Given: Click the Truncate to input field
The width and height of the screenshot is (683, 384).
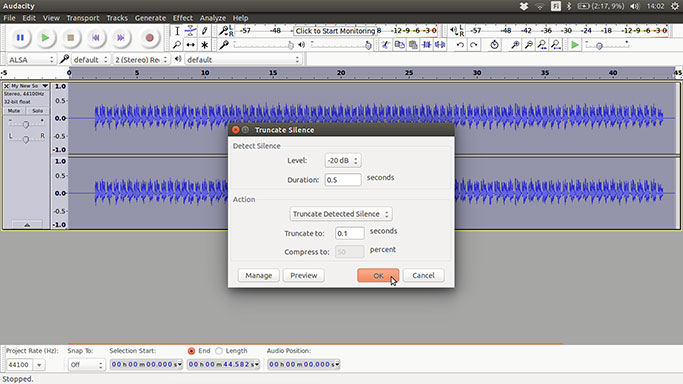Looking at the screenshot, I should [x=349, y=233].
